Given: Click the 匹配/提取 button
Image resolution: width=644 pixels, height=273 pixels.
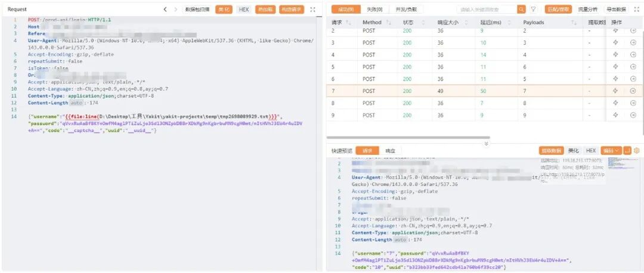Looking at the screenshot, I should click(559, 9).
